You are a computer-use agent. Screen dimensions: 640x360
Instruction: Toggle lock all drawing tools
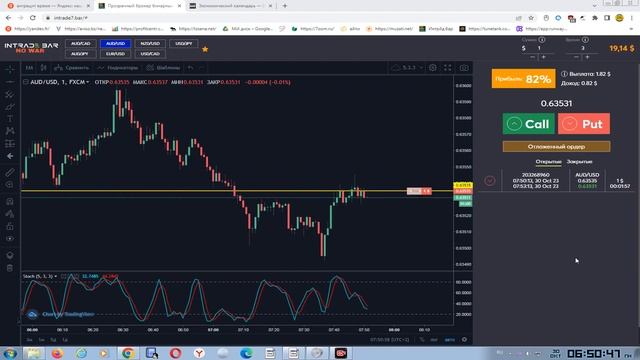pyautogui.click(x=10, y=227)
